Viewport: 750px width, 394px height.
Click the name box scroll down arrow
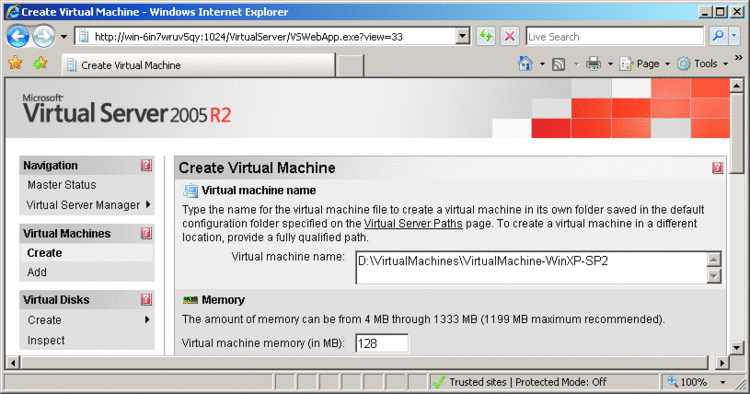click(x=714, y=276)
